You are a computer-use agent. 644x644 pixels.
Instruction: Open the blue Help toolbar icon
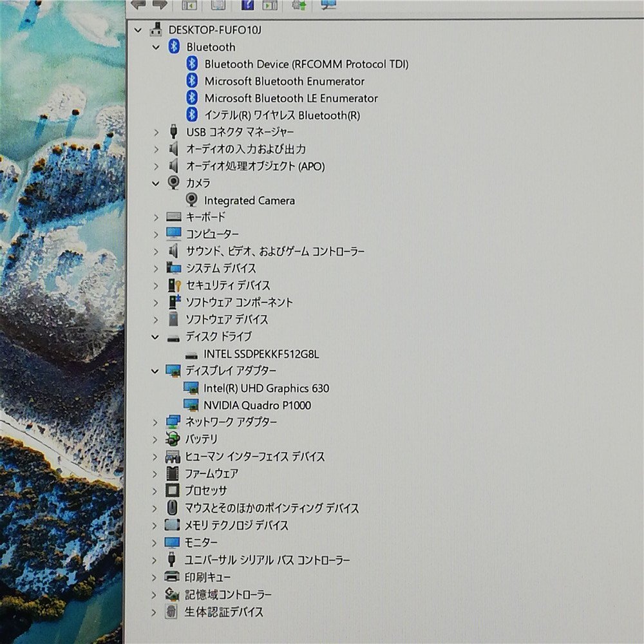(x=247, y=4)
